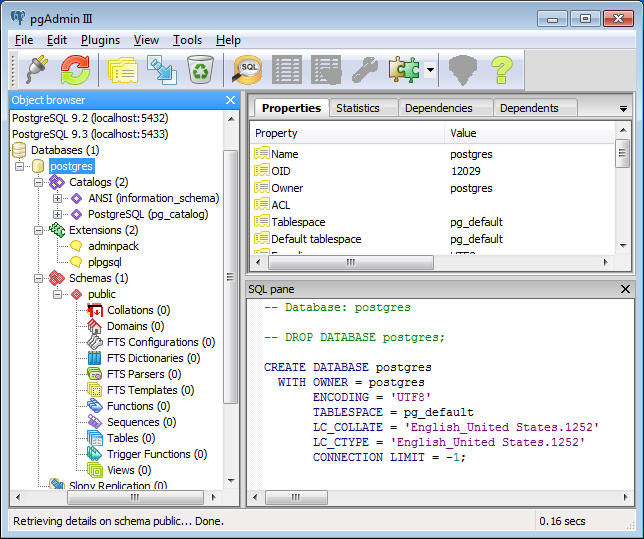Collapse the Schemas tree node
This screenshot has height=539, width=644.
pos(39,279)
